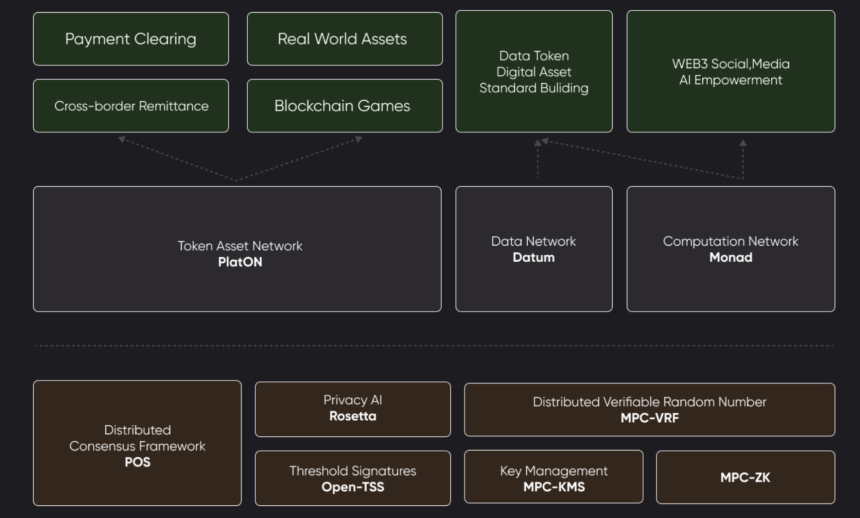Click the Threshold Signatures Open-TSS box
The width and height of the screenshot is (860, 518).
[x=353, y=478]
